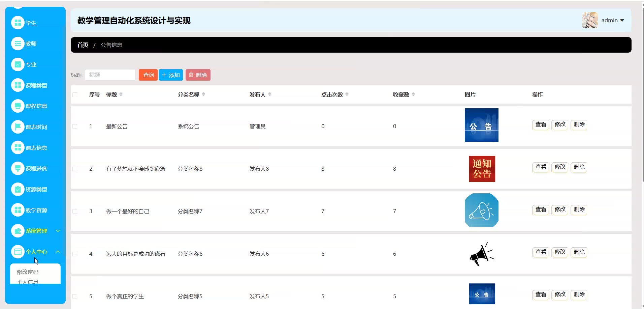The height and width of the screenshot is (309, 644).
Task: Click the 查询 search button
Action: (x=148, y=75)
